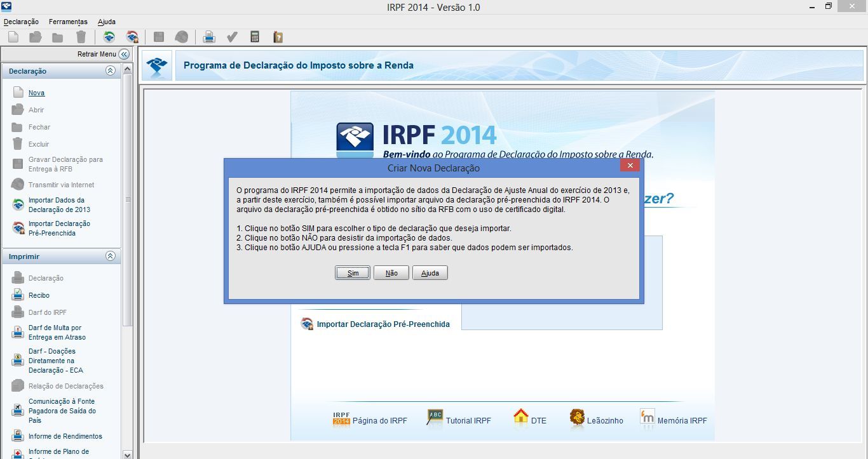Click the Fechar folder icon in sidebar
Screen dimensions: 868x459
18,127
